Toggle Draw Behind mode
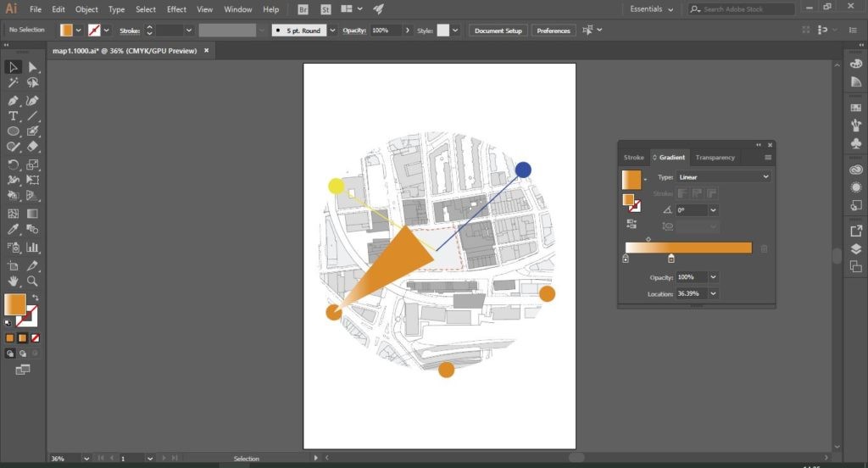This screenshot has width=868, height=468. coord(23,354)
